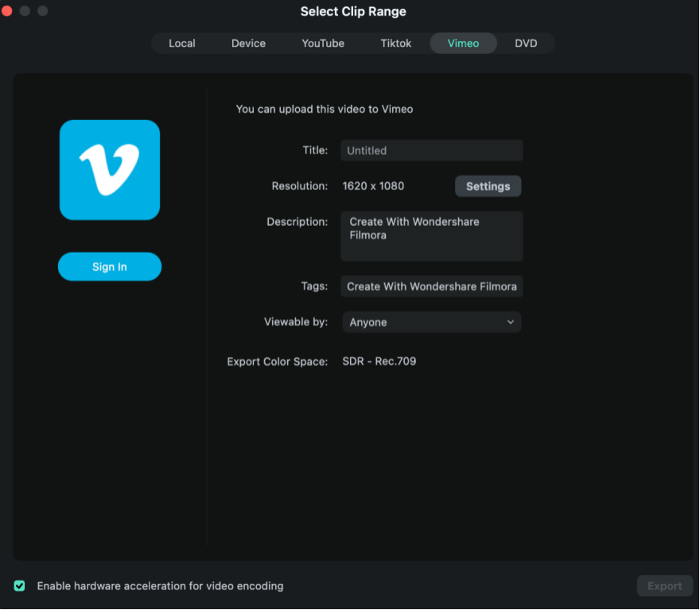Image resolution: width=700 pixels, height=610 pixels.
Task: Click the 1620 x 1080 resolution value
Action: click(373, 186)
